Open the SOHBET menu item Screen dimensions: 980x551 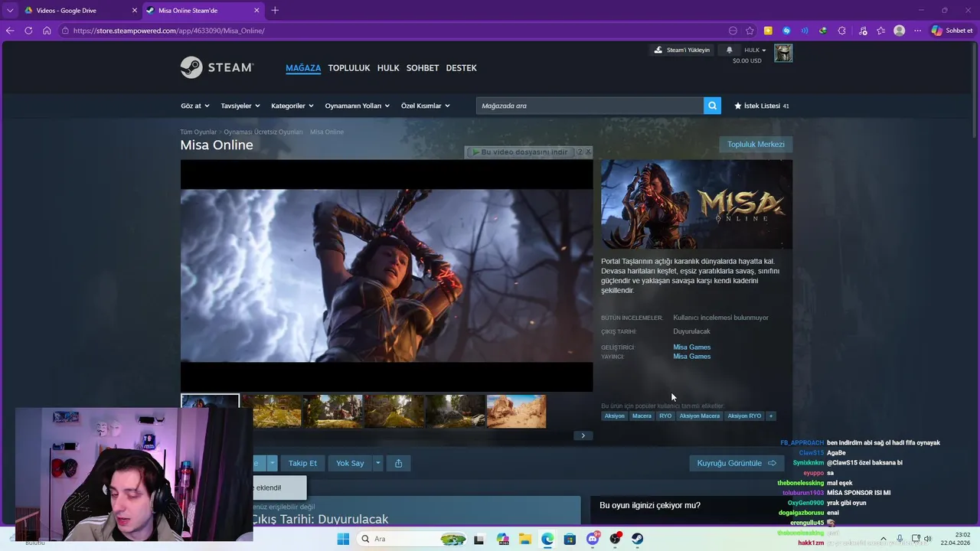pyautogui.click(x=423, y=68)
